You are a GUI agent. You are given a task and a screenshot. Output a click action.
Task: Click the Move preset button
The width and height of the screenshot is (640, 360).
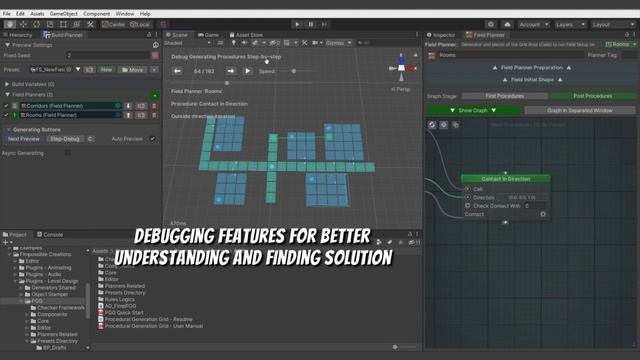click(133, 70)
